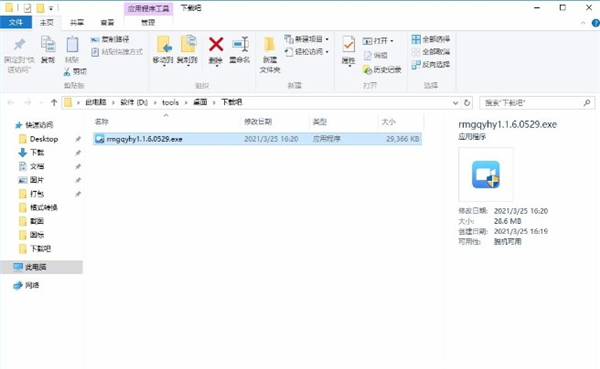
Task: Select file rmgqyhy1.1.6.0529.exe
Action: [x=257, y=139]
